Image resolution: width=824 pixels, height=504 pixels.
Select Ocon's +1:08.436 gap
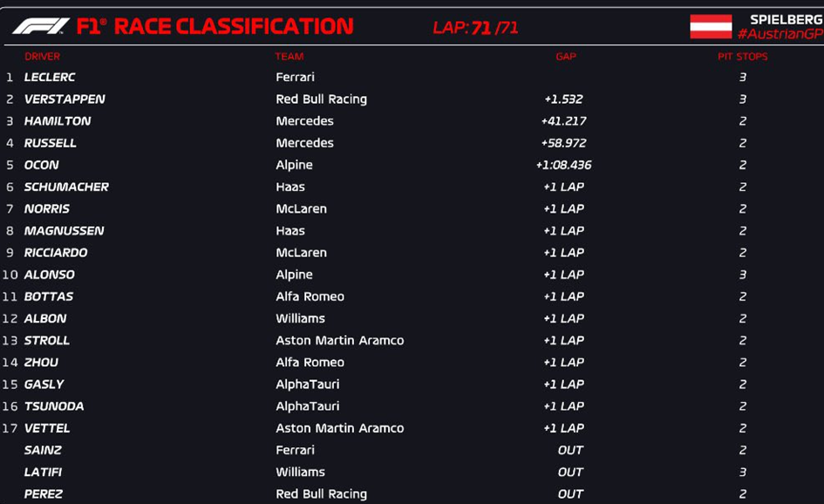pos(563,165)
